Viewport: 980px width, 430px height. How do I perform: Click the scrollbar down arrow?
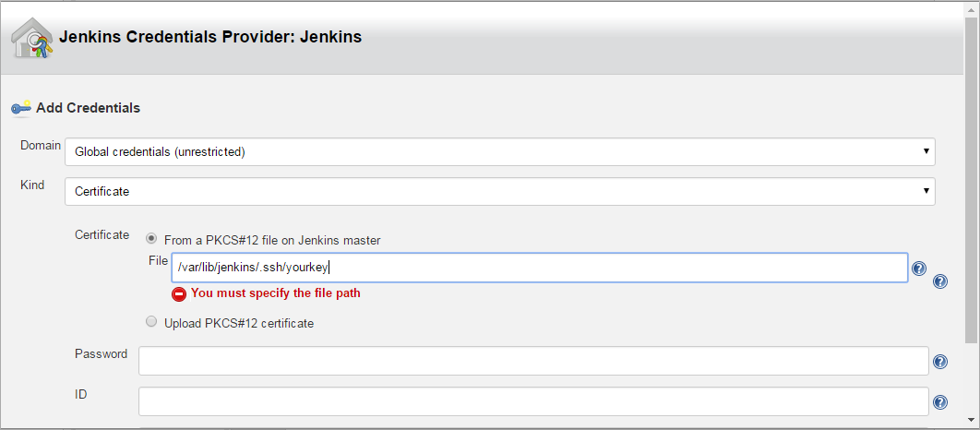pyautogui.click(x=972, y=419)
